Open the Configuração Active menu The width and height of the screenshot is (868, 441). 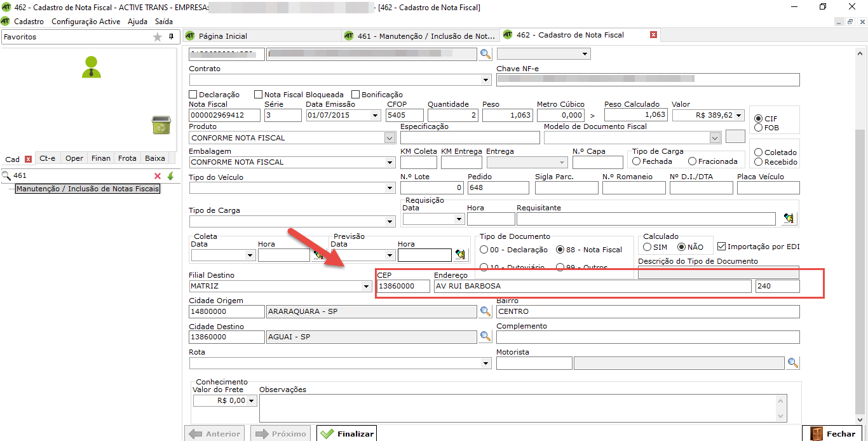(x=86, y=21)
